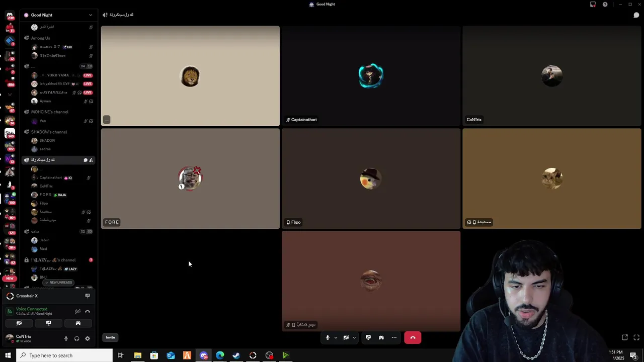Open the Good Night server dropdown
Screen dimensions: 644x362
tap(91, 15)
